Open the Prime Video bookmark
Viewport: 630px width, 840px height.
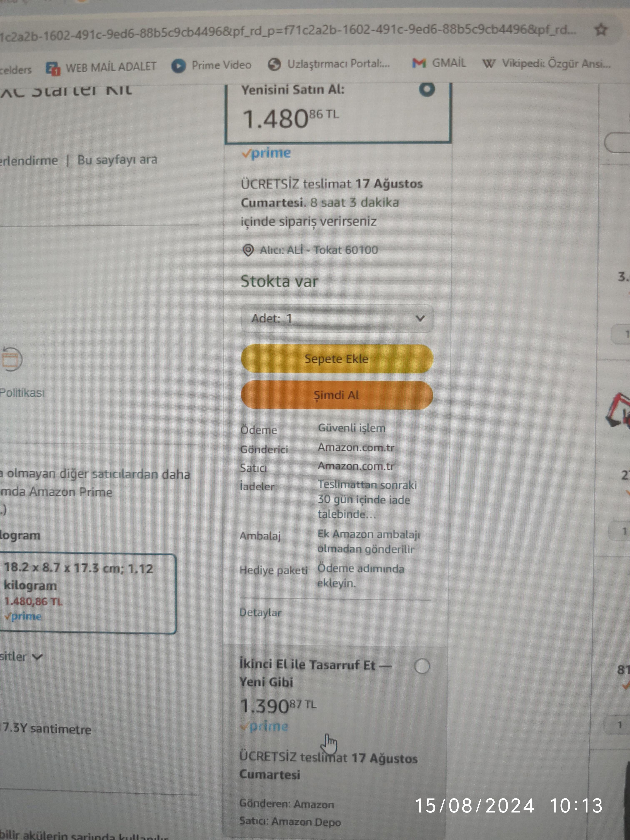(211, 65)
